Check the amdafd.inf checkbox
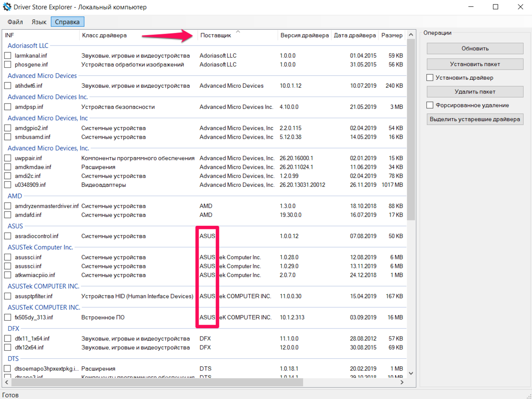The height and width of the screenshot is (399, 532). coord(8,215)
